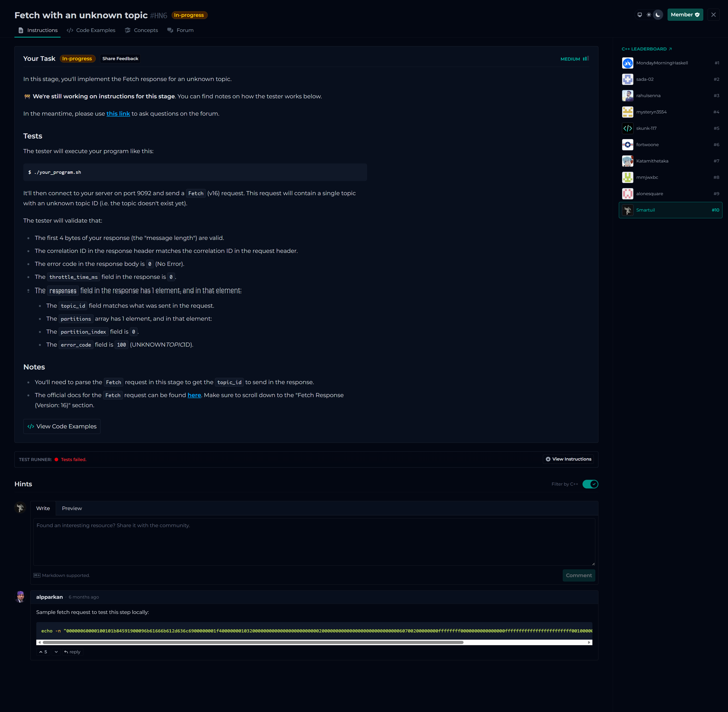Upvote alpparkan's hint comment
Image resolution: width=728 pixels, height=712 pixels.
[43, 652]
